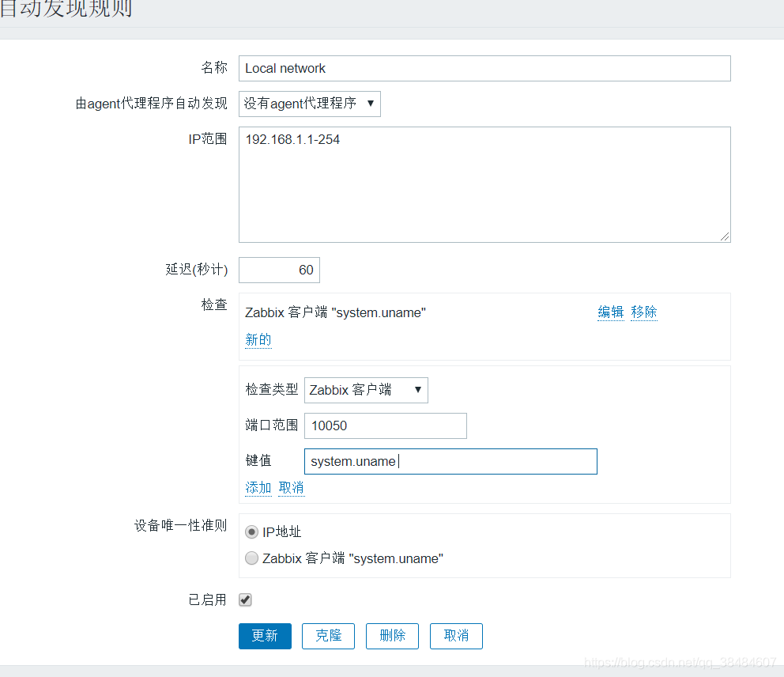The height and width of the screenshot is (677, 784).
Task: Select the IP地址 radio button
Action: click(251, 532)
